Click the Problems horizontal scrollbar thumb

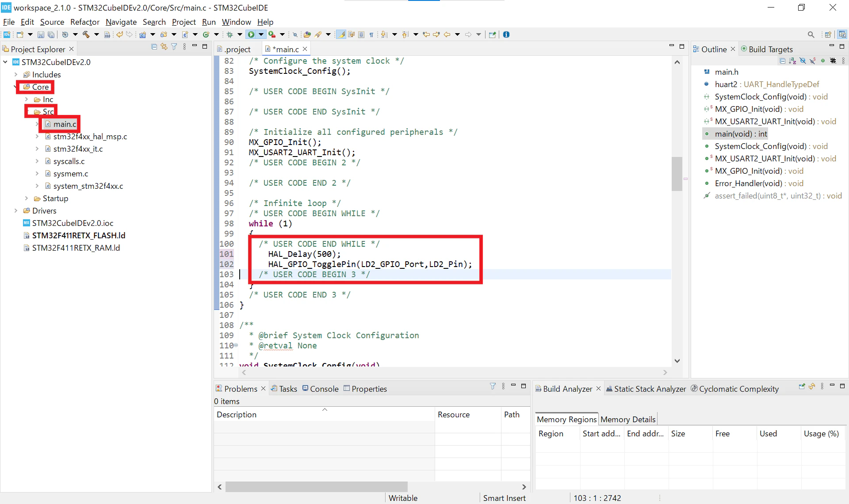[316, 487]
